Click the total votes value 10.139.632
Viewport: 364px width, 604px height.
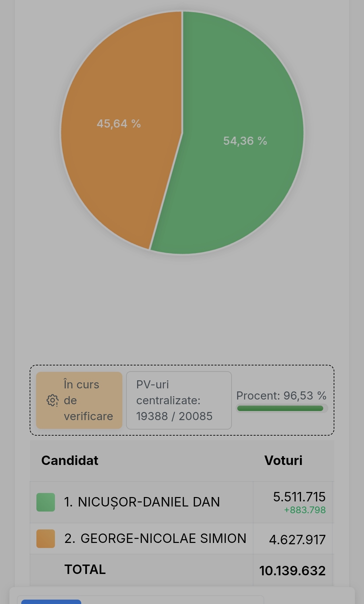click(292, 571)
